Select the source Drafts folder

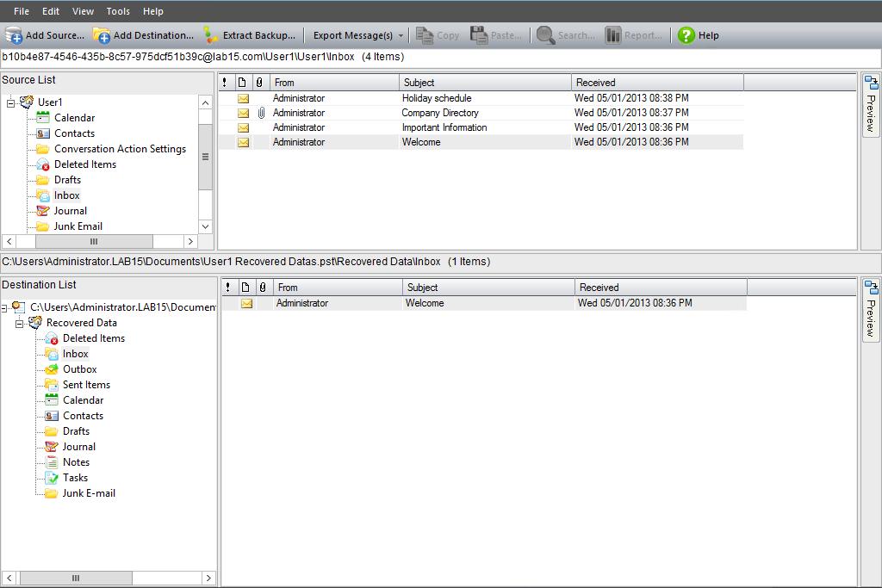[x=67, y=180]
